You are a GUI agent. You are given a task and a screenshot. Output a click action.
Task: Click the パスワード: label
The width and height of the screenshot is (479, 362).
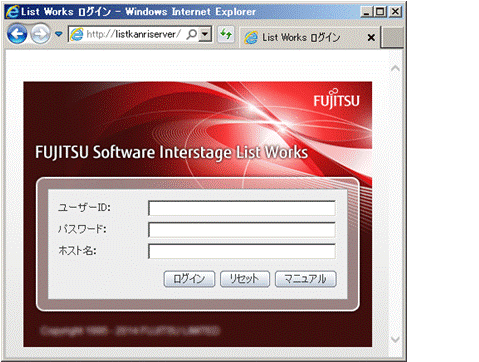point(82,229)
